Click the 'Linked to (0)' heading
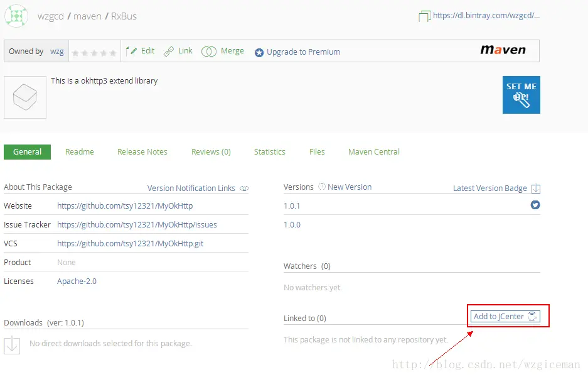The height and width of the screenshot is (377, 588). pos(305,319)
